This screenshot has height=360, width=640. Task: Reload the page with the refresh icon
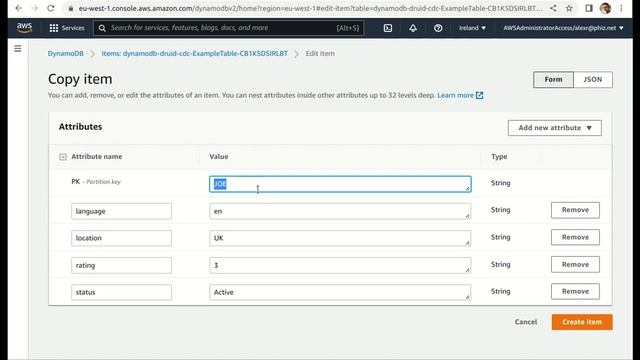51,8
